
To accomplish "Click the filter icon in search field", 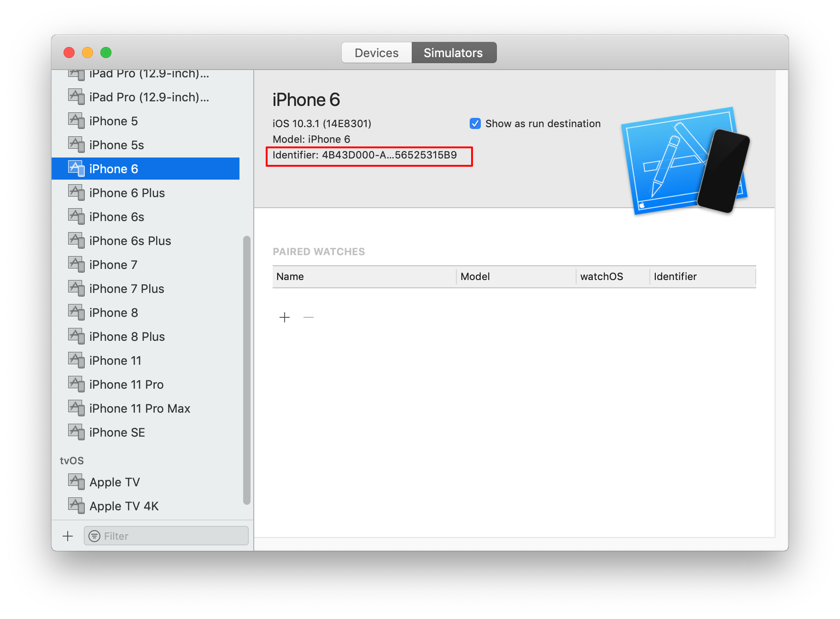I will (x=94, y=536).
